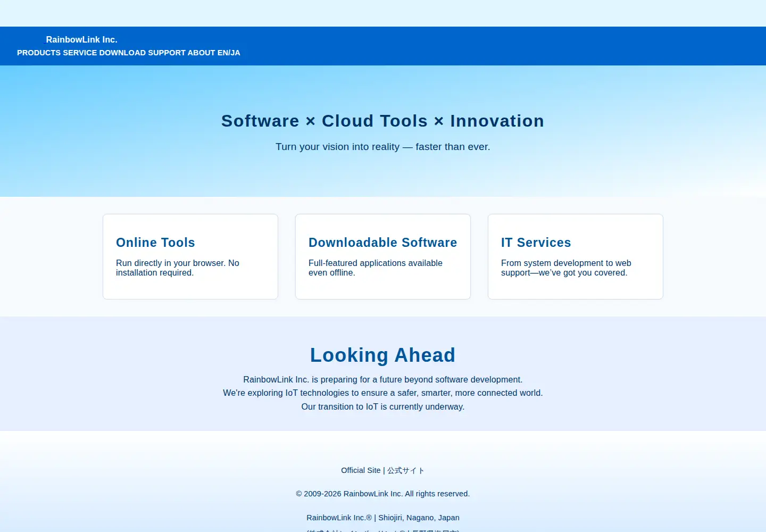Viewport: 766px width, 532px height.
Task: Open the DOWNLOAD navigation item
Action: (x=122, y=53)
